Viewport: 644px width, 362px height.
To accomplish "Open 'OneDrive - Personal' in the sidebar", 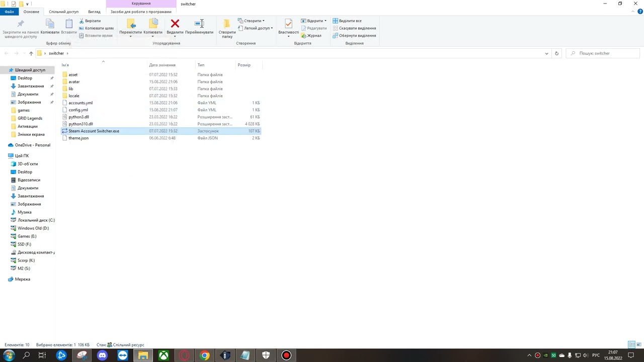I will 32,145.
